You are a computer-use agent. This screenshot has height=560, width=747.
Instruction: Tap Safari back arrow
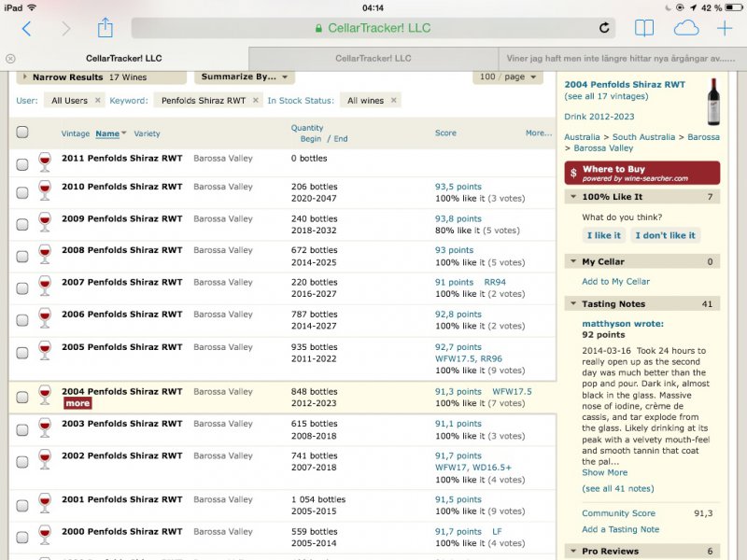point(27,29)
